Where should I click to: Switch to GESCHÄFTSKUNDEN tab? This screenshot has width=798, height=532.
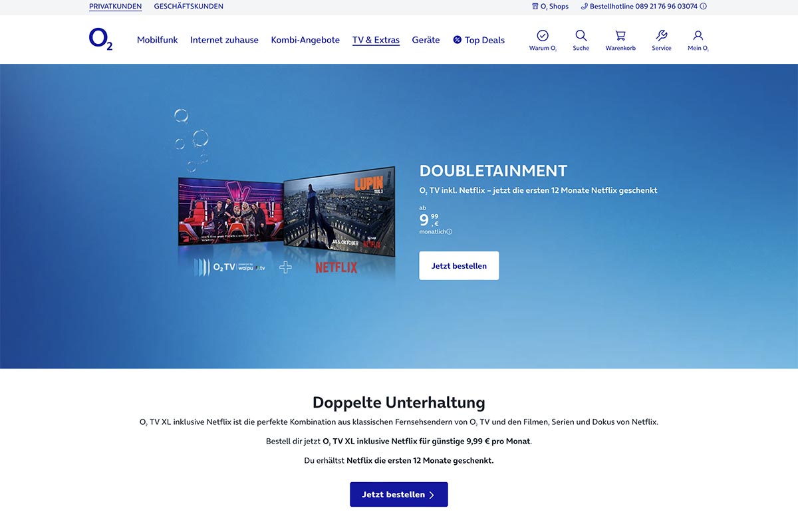(189, 7)
